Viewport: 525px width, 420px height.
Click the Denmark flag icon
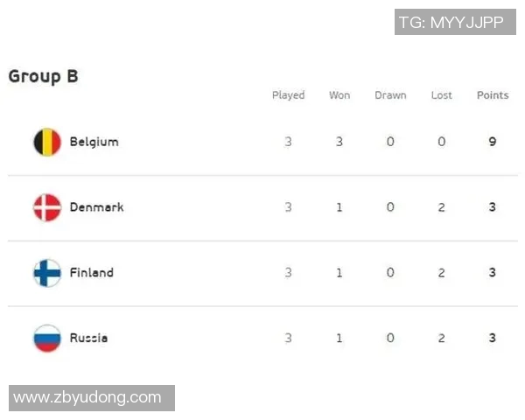click(47, 207)
